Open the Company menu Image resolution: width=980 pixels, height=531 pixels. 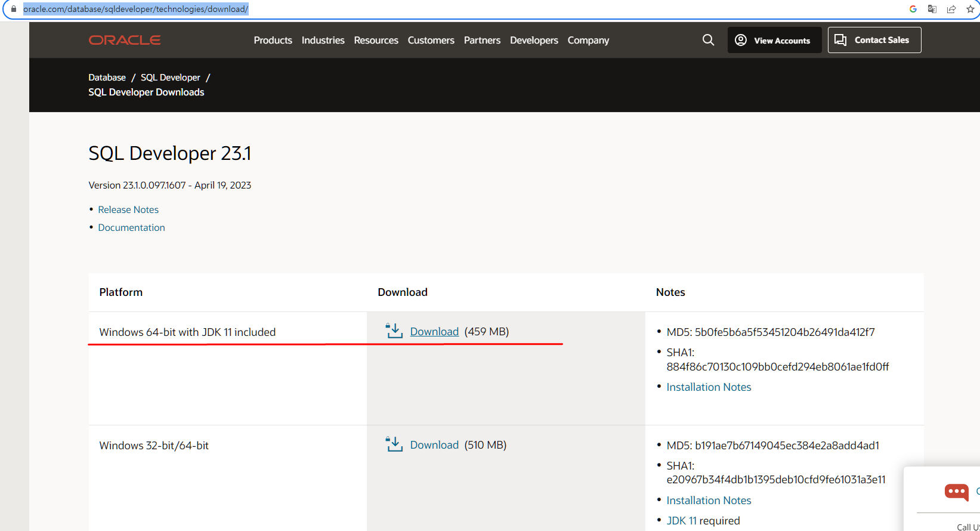[588, 40]
